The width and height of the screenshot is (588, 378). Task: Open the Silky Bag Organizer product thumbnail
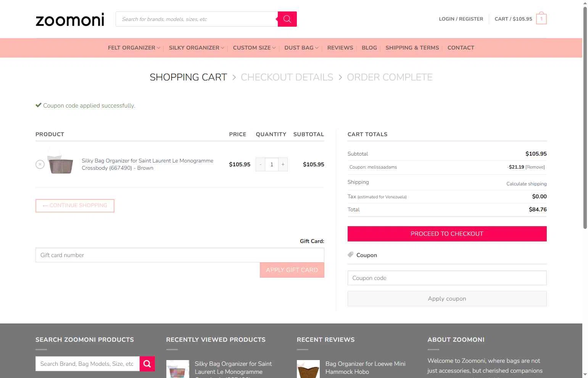click(x=60, y=162)
